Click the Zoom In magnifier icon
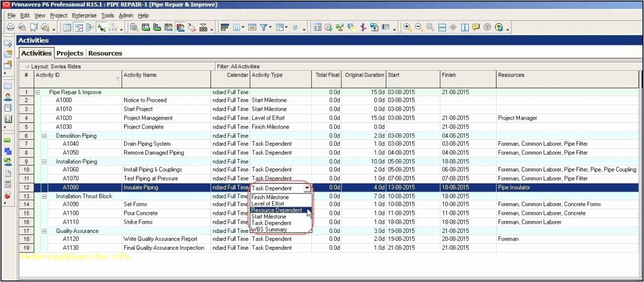This screenshot has height=282, width=644. tap(408, 28)
